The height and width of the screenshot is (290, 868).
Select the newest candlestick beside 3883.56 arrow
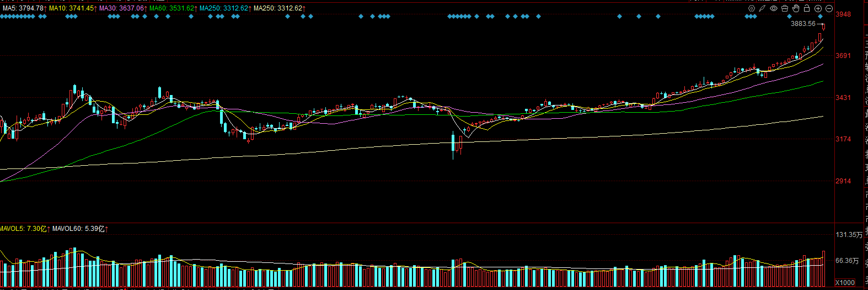tap(823, 27)
